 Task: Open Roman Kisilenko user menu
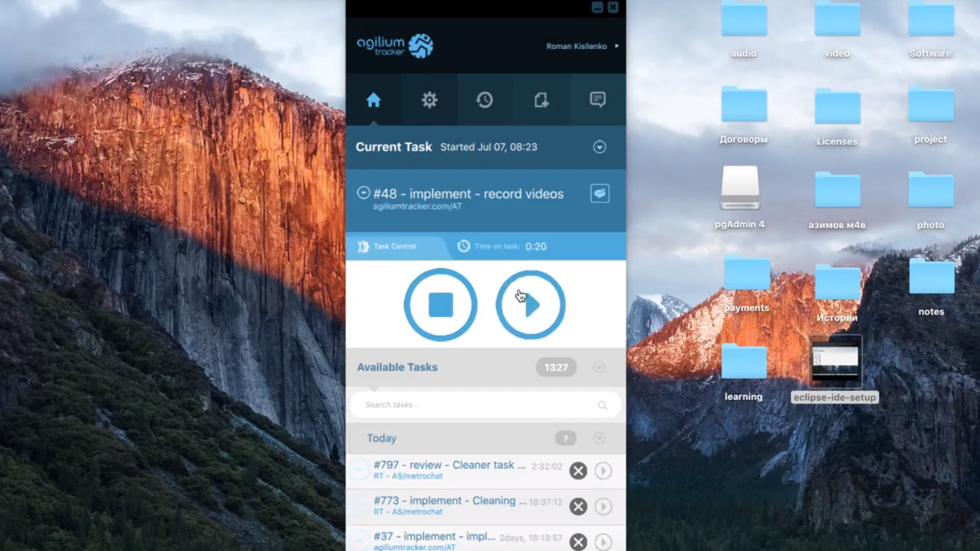(582, 46)
